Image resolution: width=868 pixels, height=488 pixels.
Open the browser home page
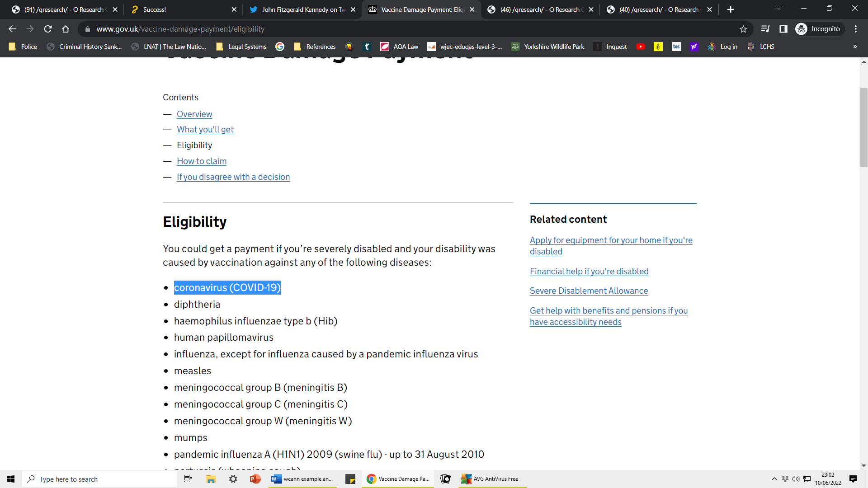(66, 29)
